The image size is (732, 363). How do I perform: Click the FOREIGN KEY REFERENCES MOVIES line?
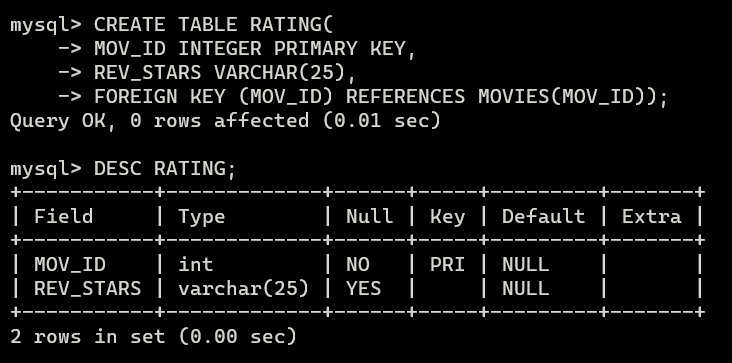381,97
